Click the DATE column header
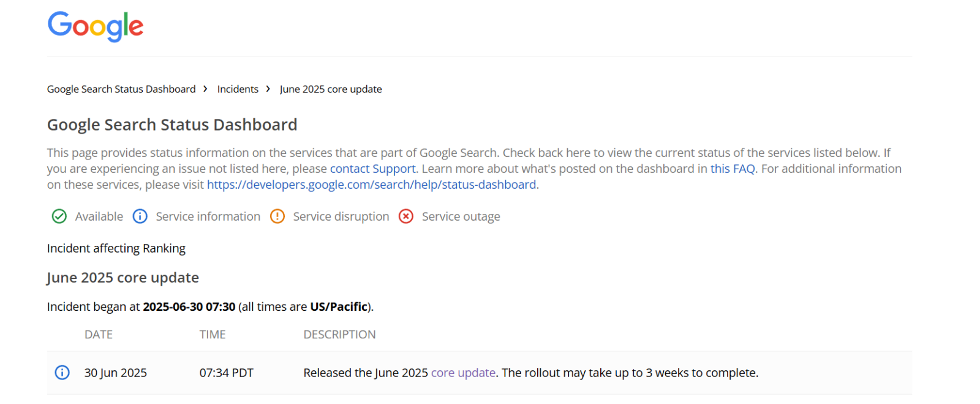The image size is (980, 404). click(x=99, y=335)
